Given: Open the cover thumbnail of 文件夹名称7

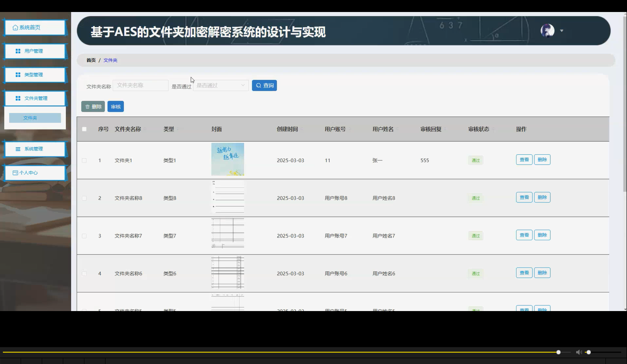Looking at the screenshot, I should click(227, 235).
